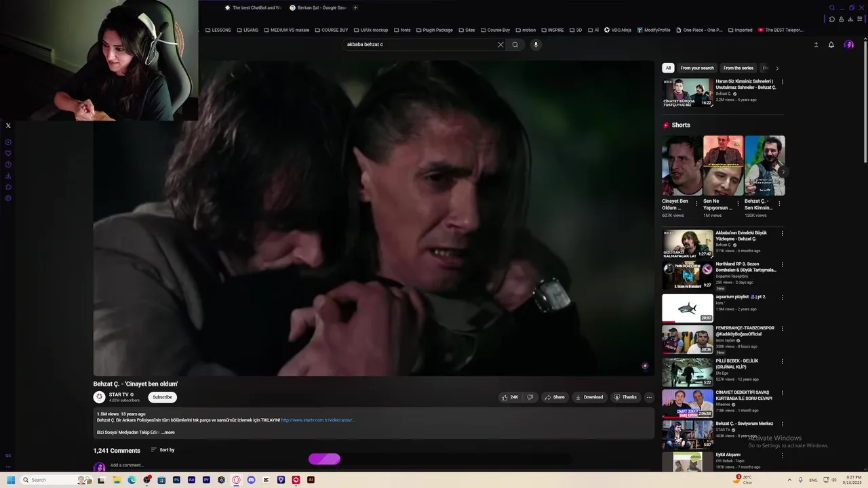Click the YouTube create/upload icon

(x=816, y=45)
